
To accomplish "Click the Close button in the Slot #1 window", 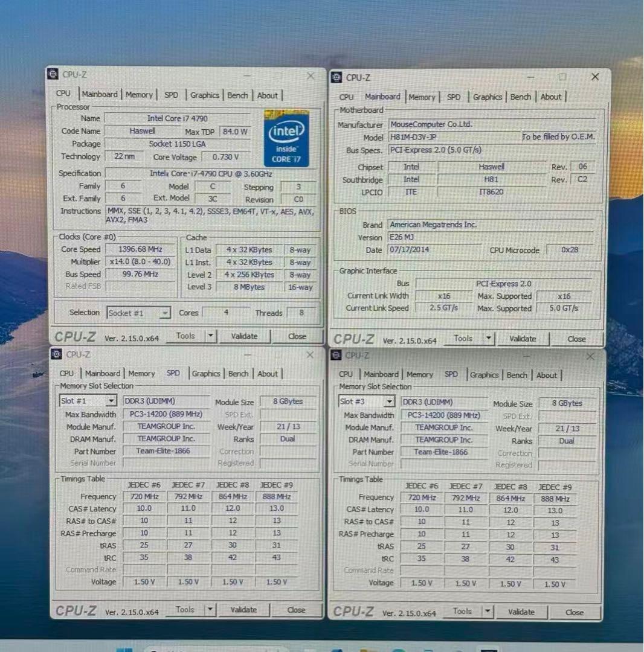I will click(x=296, y=610).
